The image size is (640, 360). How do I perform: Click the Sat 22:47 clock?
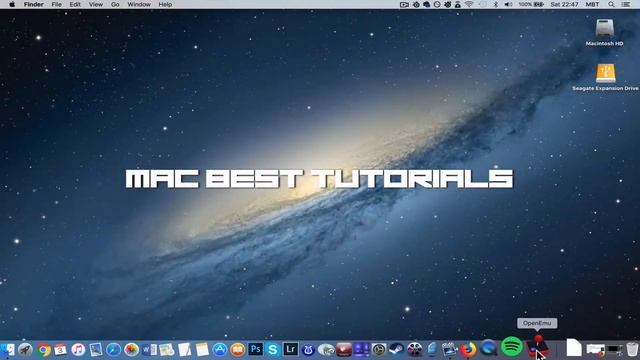point(564,4)
